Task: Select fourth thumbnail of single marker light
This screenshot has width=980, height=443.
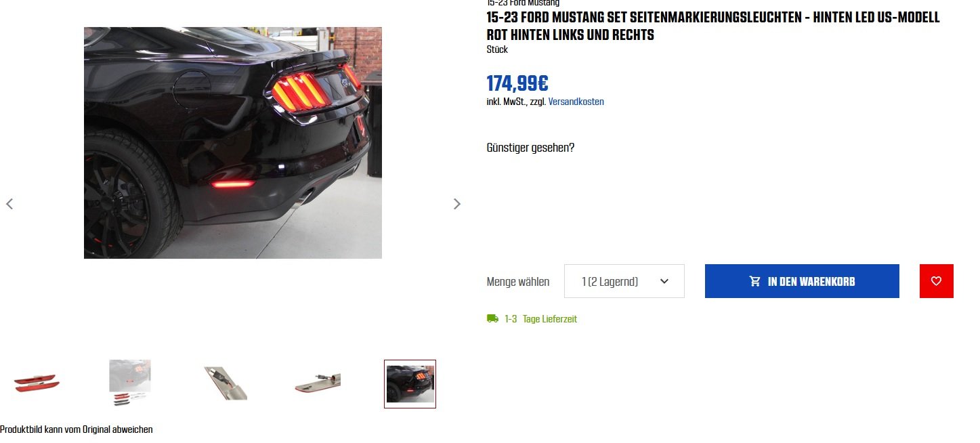Action: click(318, 383)
